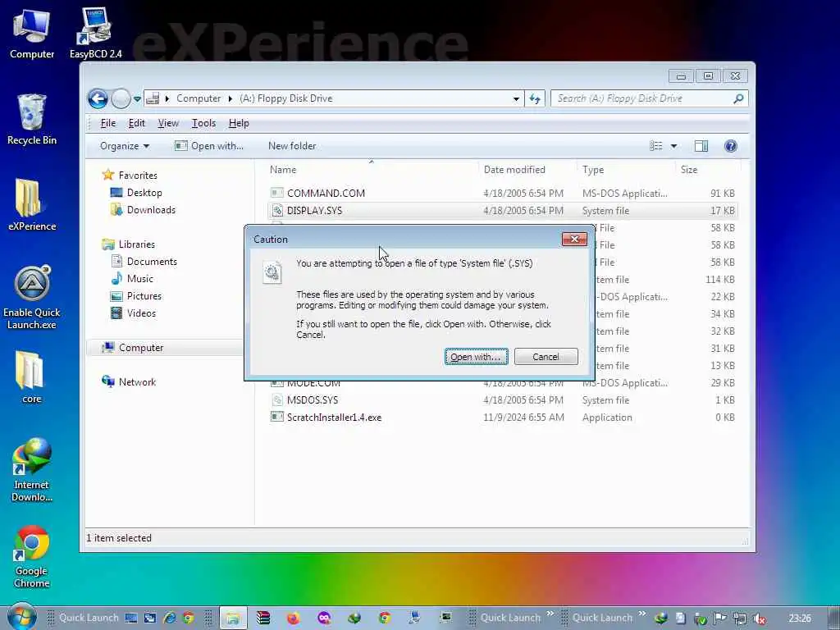Image resolution: width=840 pixels, height=630 pixels.
Task: Click the Windows Start orb
Action: (21, 617)
